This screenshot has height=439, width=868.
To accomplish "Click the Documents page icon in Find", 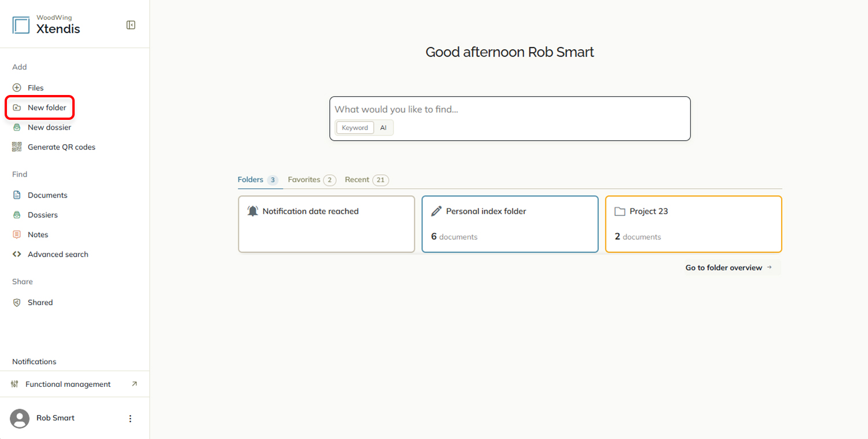I will pyautogui.click(x=17, y=195).
